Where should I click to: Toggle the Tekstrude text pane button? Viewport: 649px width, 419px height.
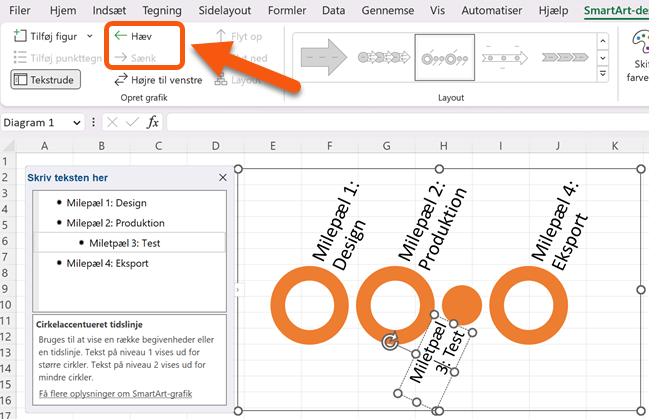point(43,80)
